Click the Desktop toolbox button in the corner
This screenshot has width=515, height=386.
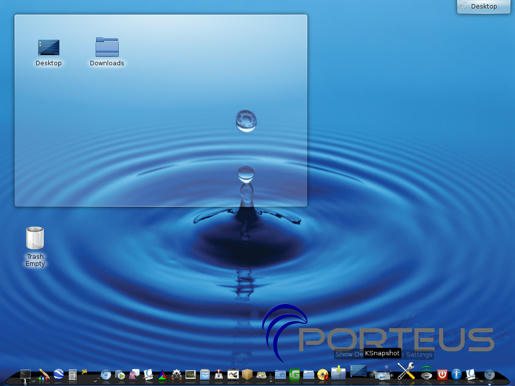tap(483, 6)
